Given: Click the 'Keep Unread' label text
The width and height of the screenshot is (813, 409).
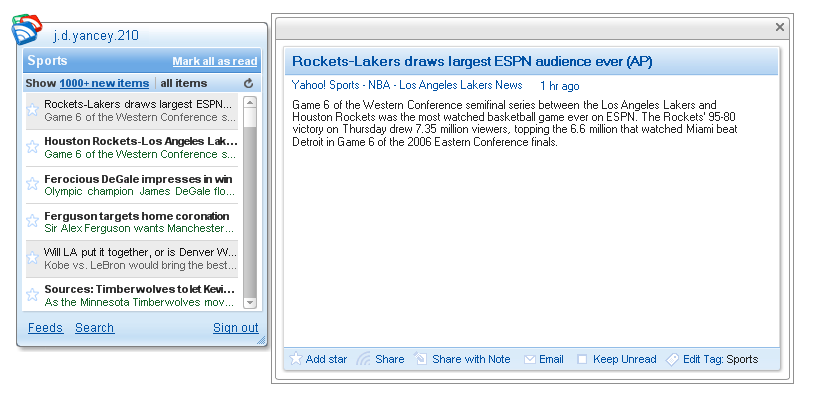Looking at the screenshot, I should pyautogui.click(x=624, y=359).
